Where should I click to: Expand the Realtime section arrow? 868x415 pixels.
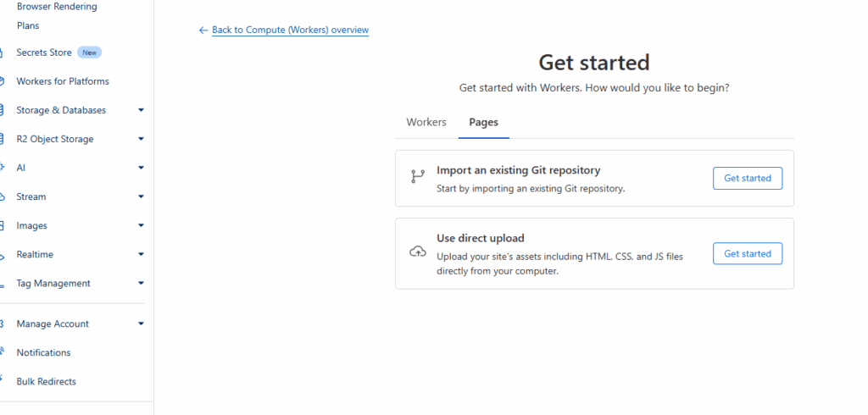pos(142,255)
